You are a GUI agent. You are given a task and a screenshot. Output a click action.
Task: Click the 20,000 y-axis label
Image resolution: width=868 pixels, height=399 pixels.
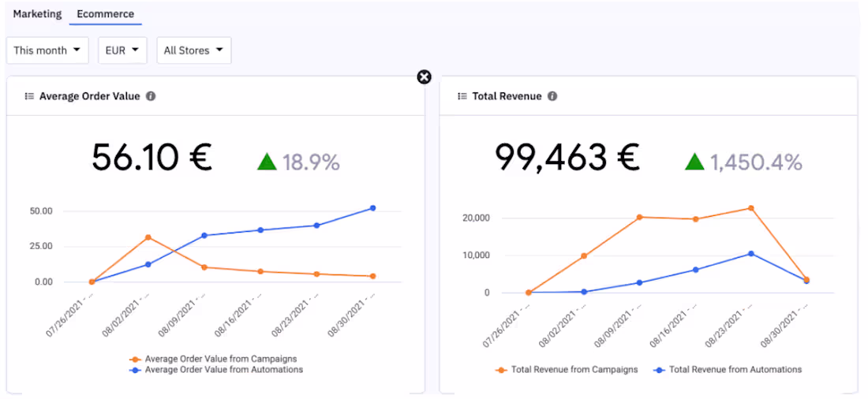474,218
